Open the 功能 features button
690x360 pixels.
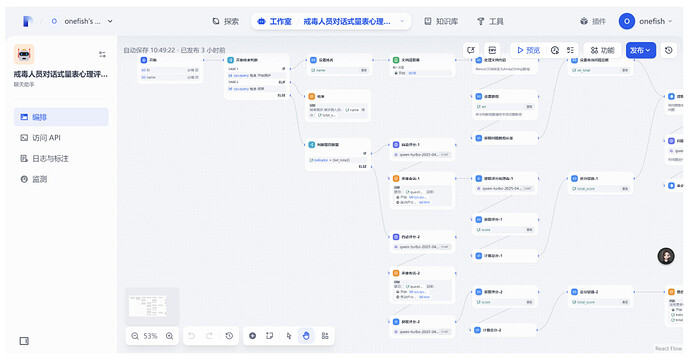[x=602, y=50]
